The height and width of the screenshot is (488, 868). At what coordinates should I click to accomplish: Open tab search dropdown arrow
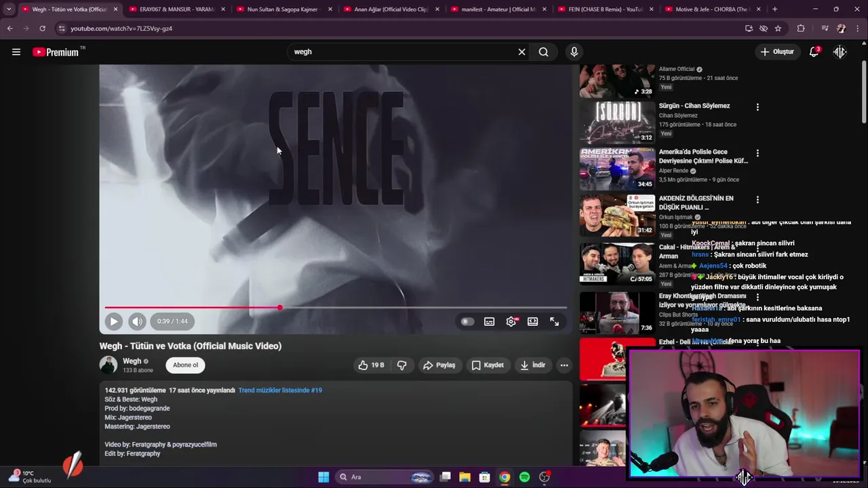pyautogui.click(x=8, y=9)
